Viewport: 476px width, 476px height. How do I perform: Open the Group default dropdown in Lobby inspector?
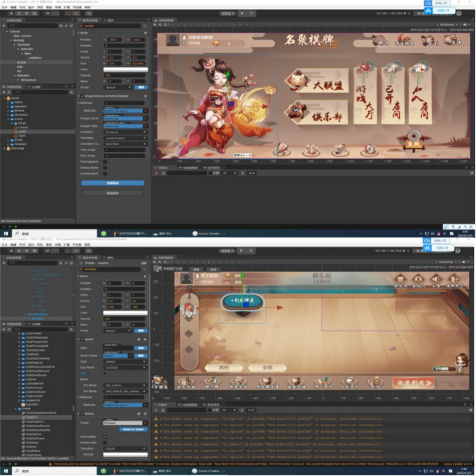click(x=117, y=87)
